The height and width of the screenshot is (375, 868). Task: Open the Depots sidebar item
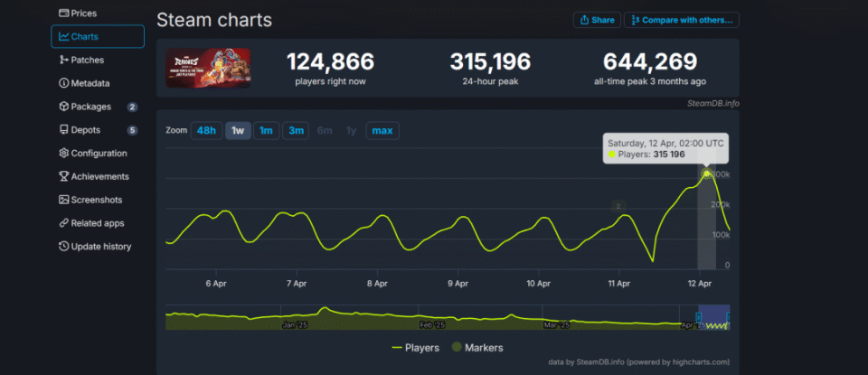tap(98, 130)
